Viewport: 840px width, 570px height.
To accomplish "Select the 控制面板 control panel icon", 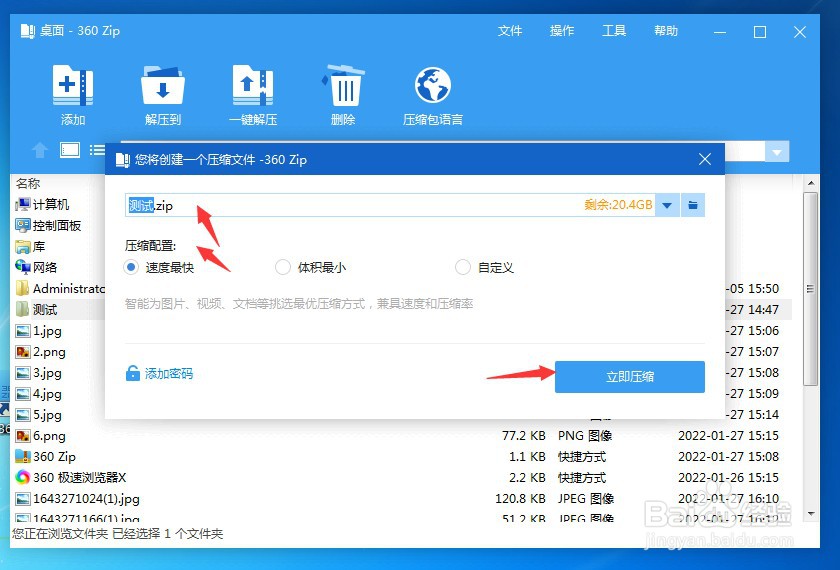I will click(x=22, y=225).
